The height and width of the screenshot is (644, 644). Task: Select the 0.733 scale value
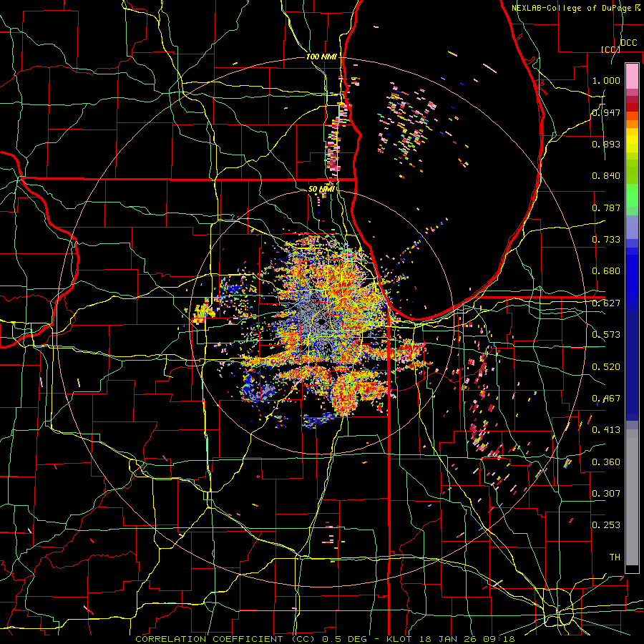click(x=606, y=240)
